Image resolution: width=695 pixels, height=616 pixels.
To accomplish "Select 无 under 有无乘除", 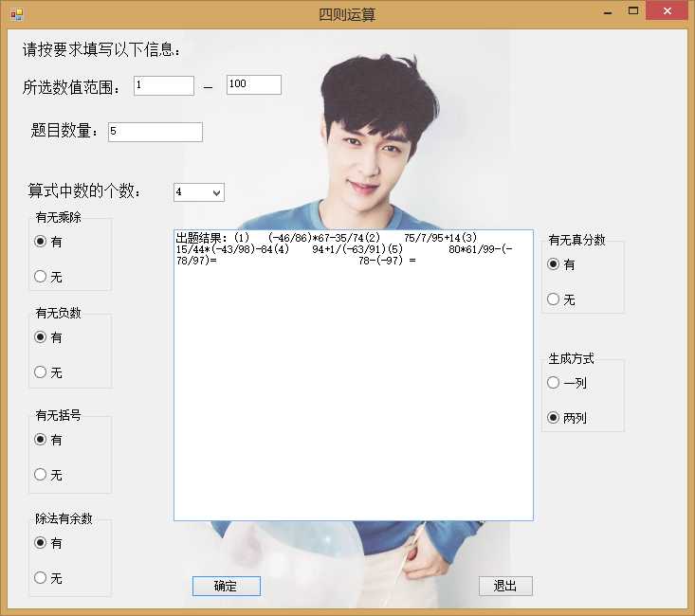I will (47, 277).
